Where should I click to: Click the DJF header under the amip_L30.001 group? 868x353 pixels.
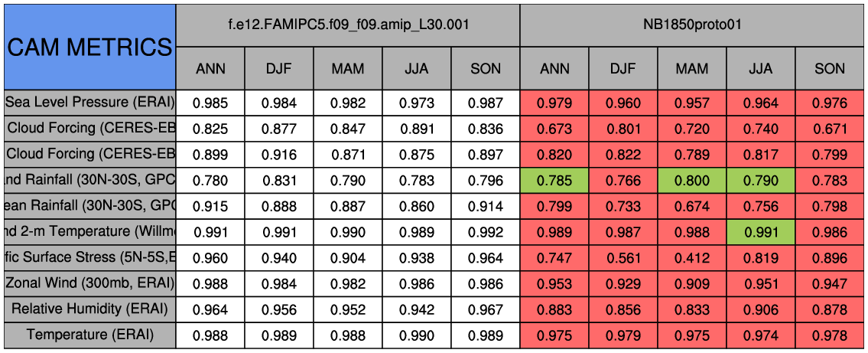pos(279,69)
